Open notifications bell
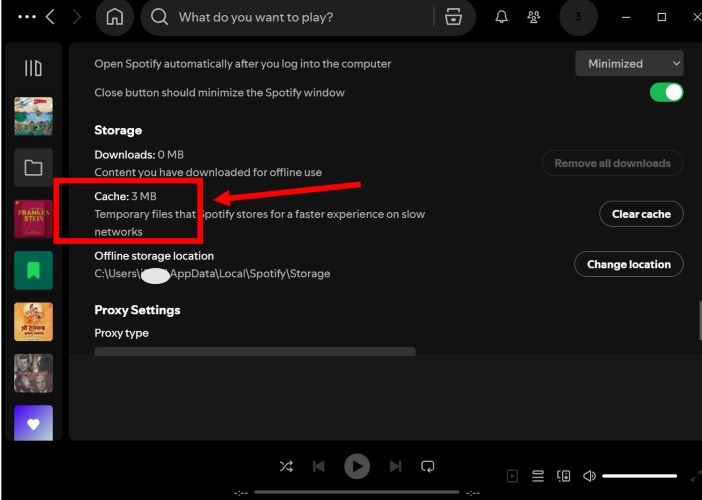The height and width of the screenshot is (500, 702). [x=501, y=17]
